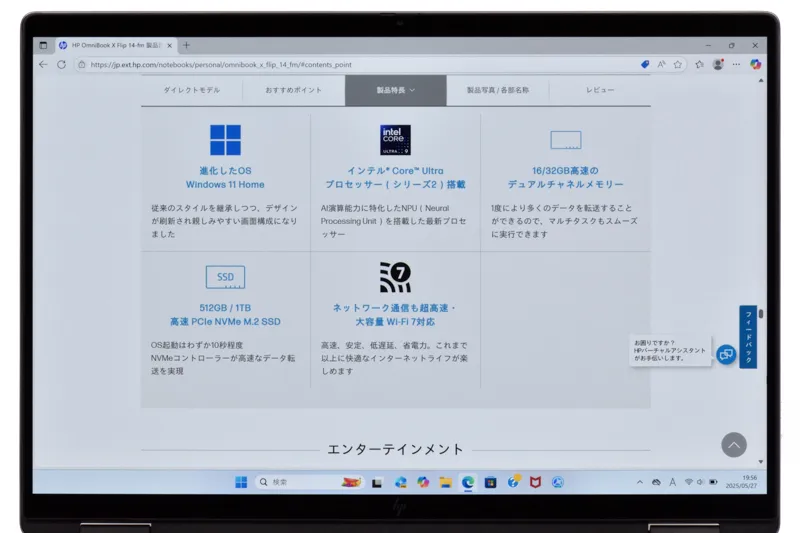Click the 進化したOS Windows 11 Home heading

[x=225, y=177]
